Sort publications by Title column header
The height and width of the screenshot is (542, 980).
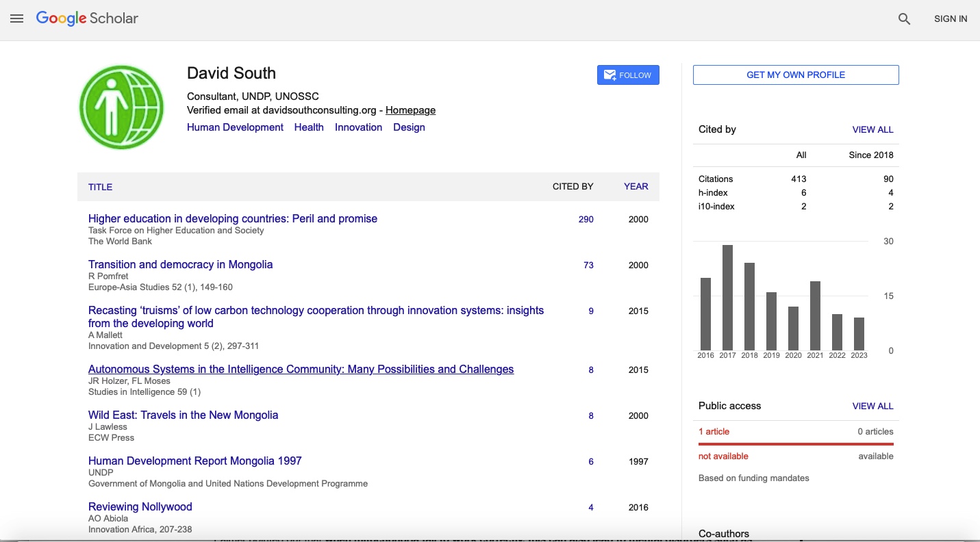pos(100,187)
